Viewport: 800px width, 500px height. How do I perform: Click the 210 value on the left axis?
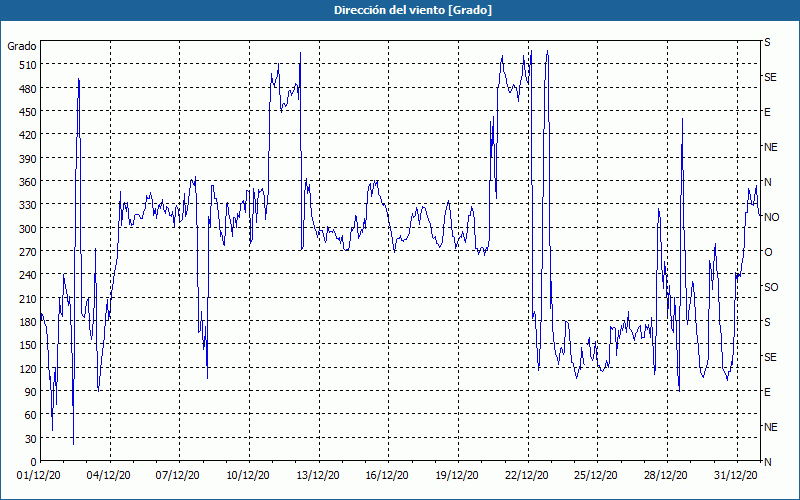pos(27,298)
